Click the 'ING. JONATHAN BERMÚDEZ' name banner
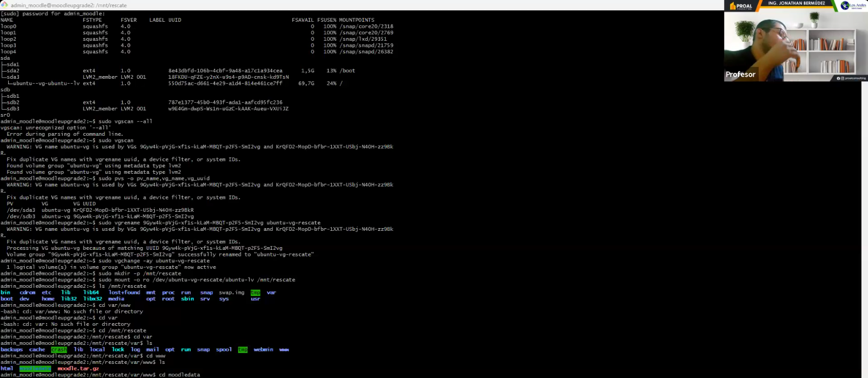Image resolution: width=868 pixels, height=378 pixels. 796,3
